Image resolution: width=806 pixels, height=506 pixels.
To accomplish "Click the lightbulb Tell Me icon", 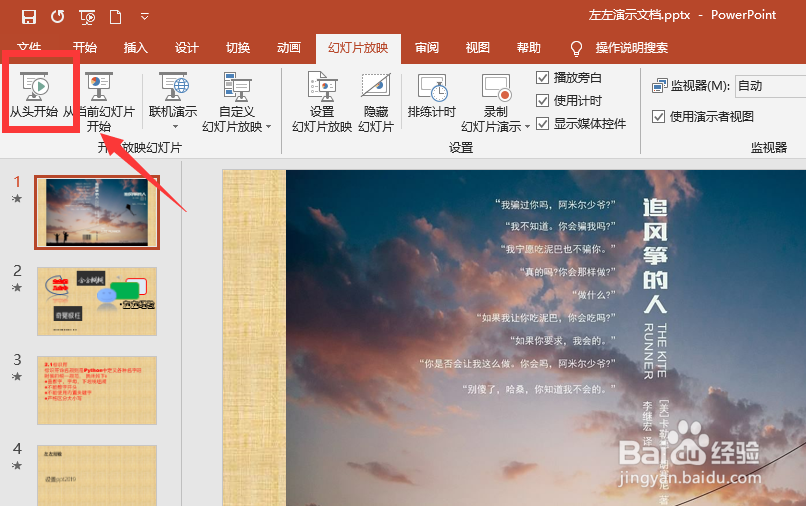I will point(576,48).
